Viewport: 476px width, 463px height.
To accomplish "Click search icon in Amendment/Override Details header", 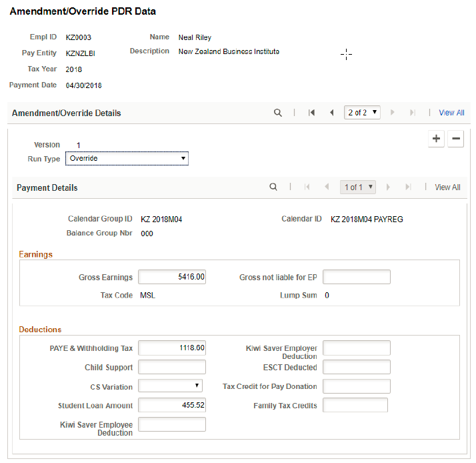I will pos(278,113).
